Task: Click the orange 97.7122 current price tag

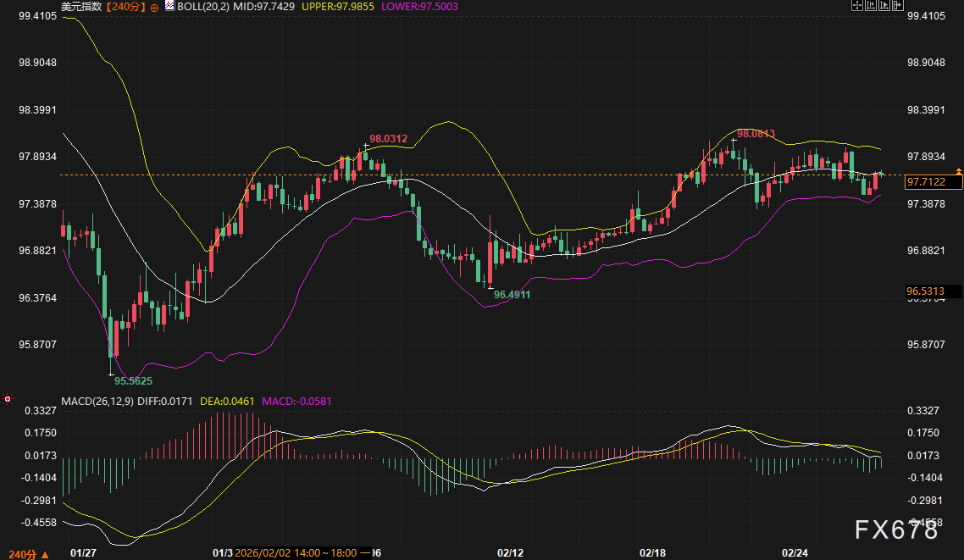Action: (x=933, y=182)
